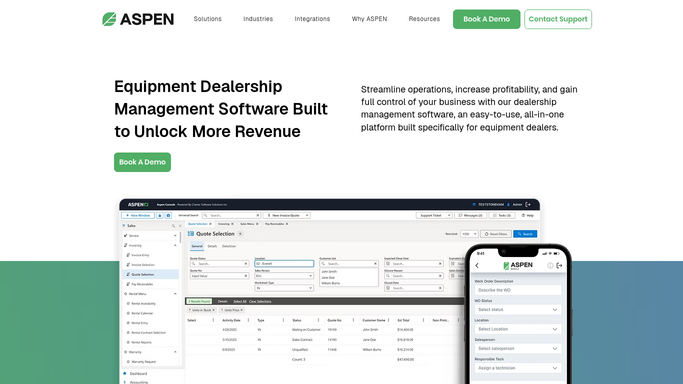Select Warranty Request in the sidebar

[143, 362]
